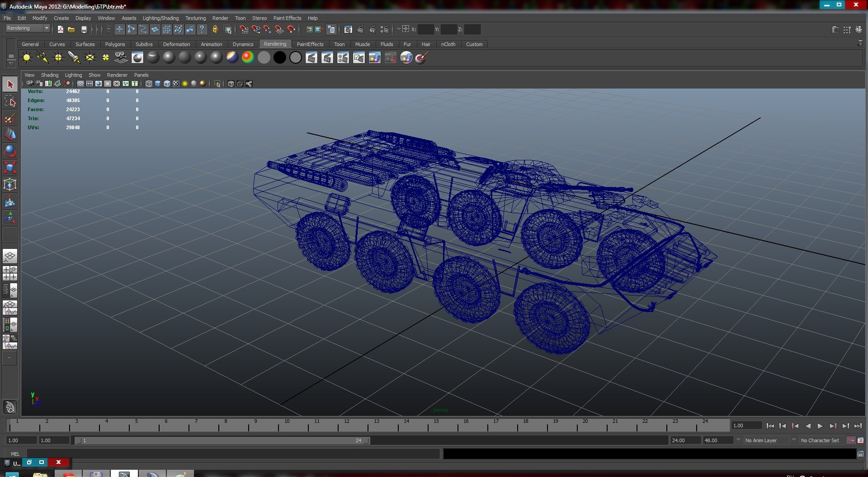Viewport: 868px width, 477px height.
Task: Create an area light from shelf
Action: [90, 57]
